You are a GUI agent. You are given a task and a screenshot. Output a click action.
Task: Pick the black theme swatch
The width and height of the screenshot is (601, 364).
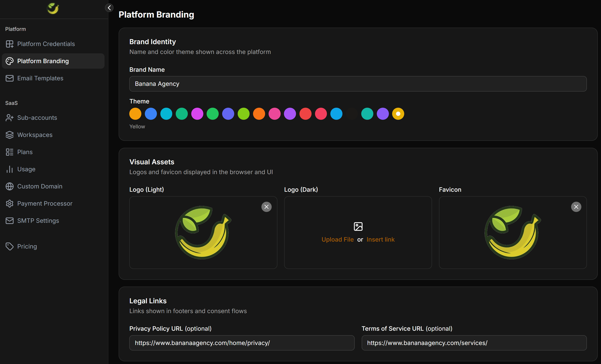point(352,114)
